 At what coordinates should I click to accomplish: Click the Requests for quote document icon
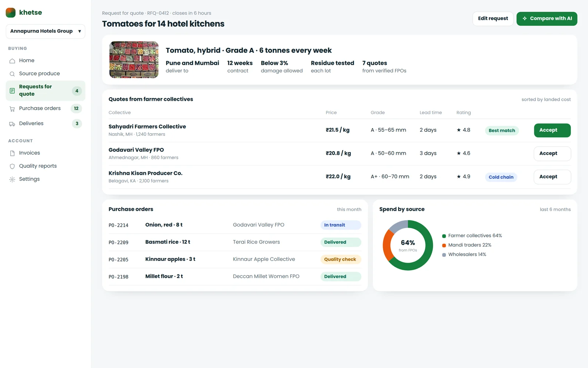point(12,91)
